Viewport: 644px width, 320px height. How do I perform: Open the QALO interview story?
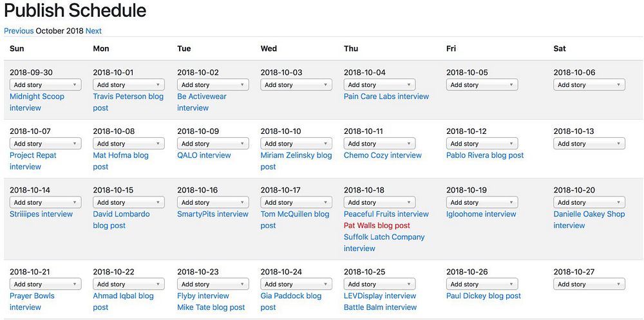204,155
